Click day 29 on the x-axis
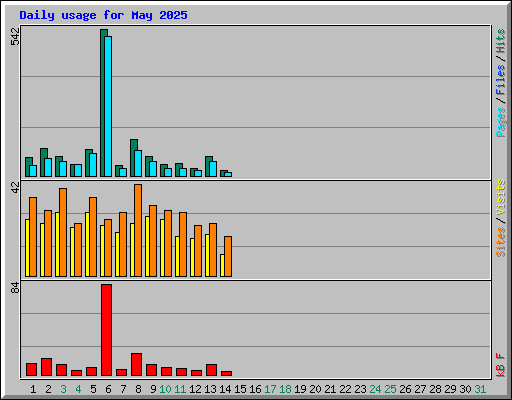 click(x=450, y=389)
